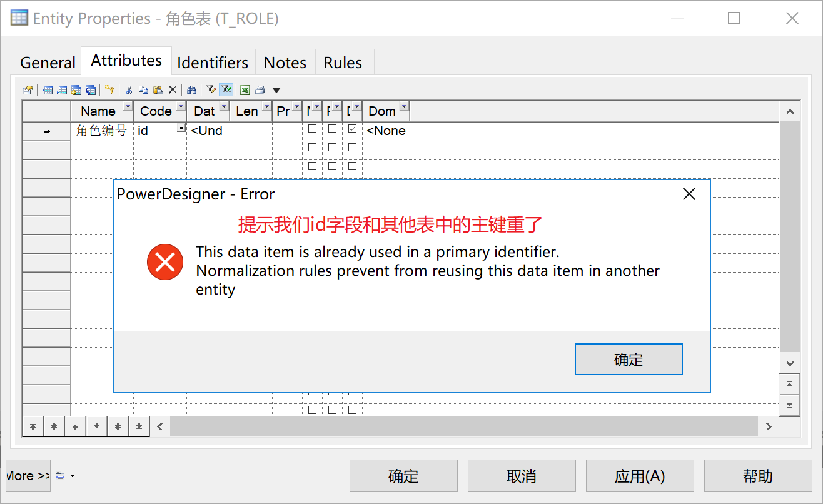The height and width of the screenshot is (504, 823).
Task: Open the attribute Properties toolbar icon
Action: [28, 89]
